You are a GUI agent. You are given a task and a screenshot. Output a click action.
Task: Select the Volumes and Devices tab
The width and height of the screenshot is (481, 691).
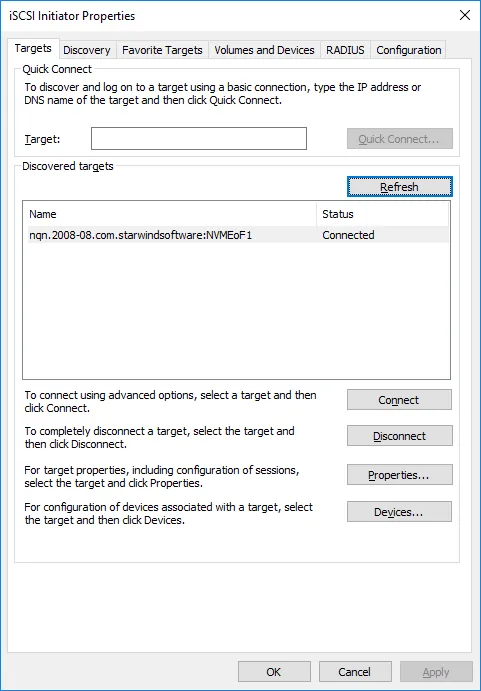click(265, 50)
